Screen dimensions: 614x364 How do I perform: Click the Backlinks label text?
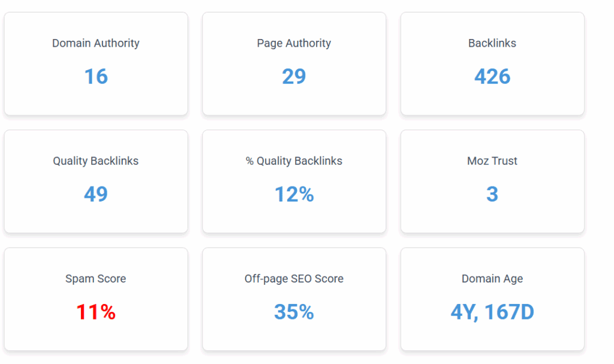pyautogui.click(x=492, y=43)
